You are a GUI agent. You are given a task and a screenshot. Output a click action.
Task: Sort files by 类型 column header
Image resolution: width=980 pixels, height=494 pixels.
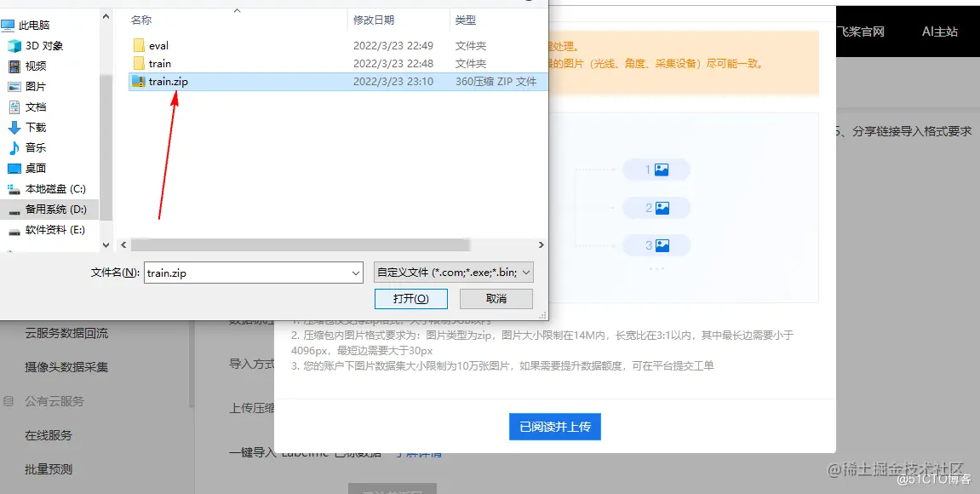(x=466, y=20)
